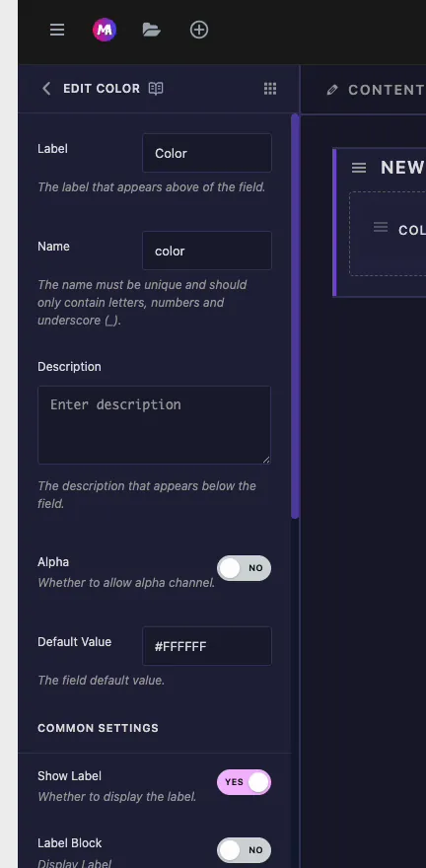Click the 'Description' field label

pos(69,367)
